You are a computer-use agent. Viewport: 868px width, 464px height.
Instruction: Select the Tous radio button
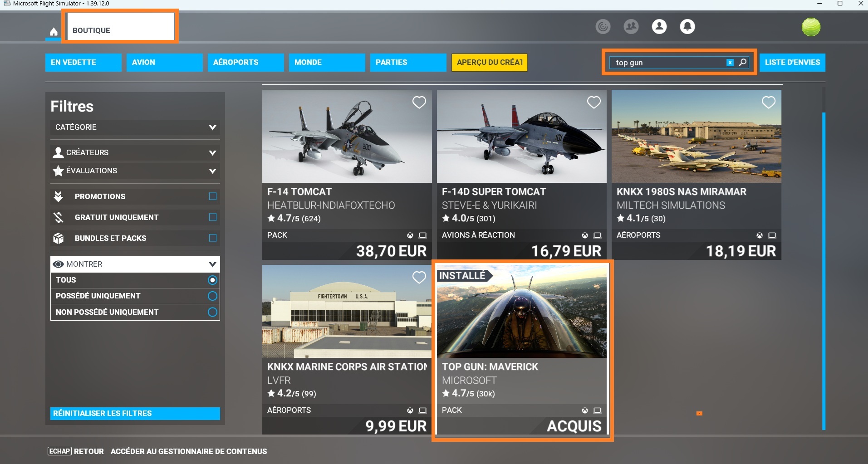point(212,280)
